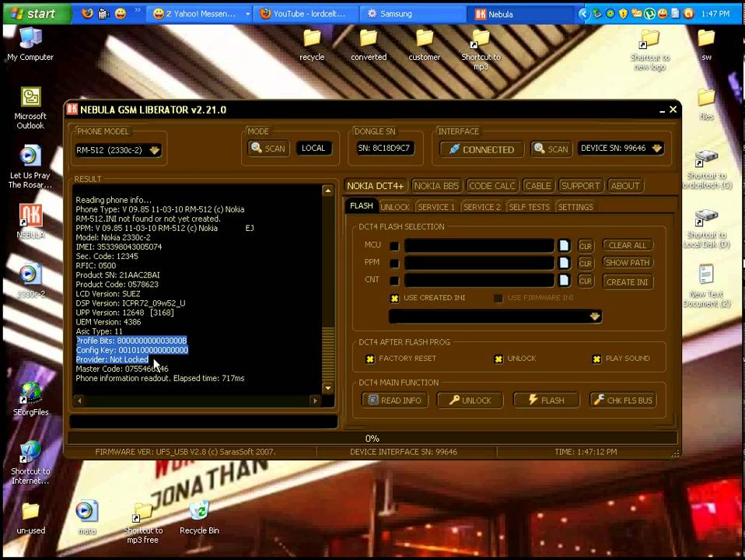745x560 pixels.
Task: Toggle PLAY SOUND after flash
Action: [x=596, y=359]
